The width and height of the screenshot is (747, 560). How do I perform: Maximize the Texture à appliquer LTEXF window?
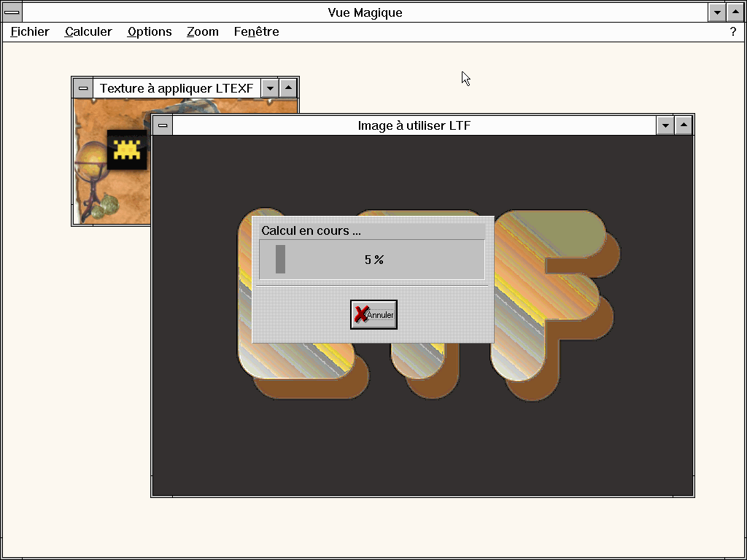(288, 88)
